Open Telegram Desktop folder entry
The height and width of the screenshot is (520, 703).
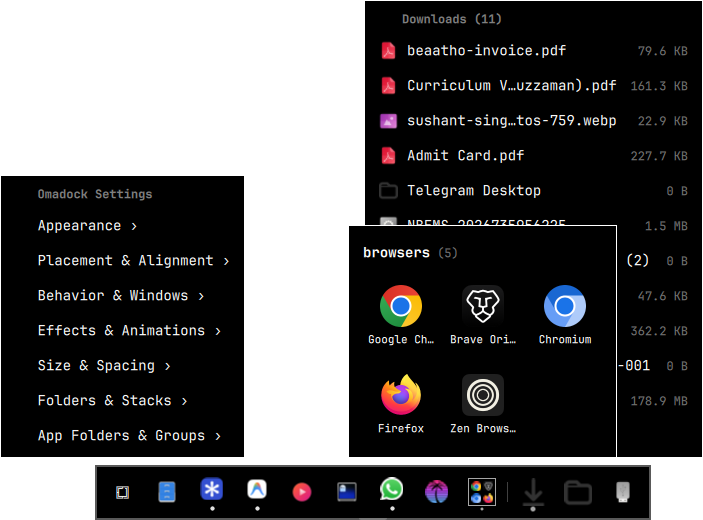pyautogui.click(x=534, y=191)
